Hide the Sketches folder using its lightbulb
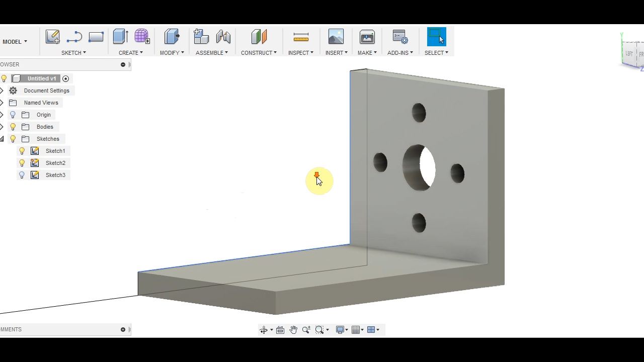 click(x=13, y=139)
